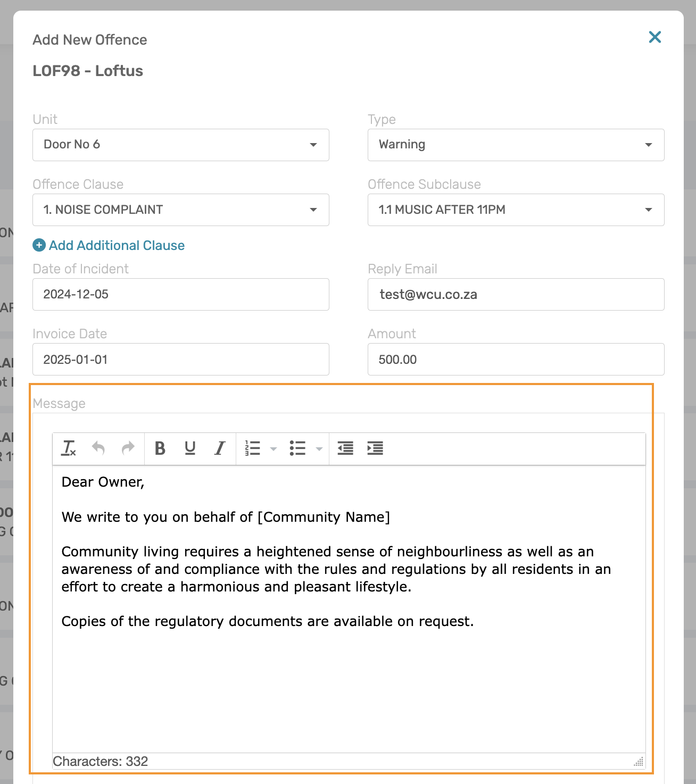Click the Characters: 332 counter

[101, 761]
